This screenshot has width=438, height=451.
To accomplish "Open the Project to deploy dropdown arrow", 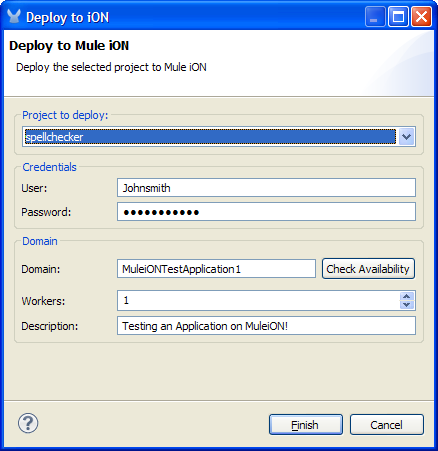I will [406, 137].
